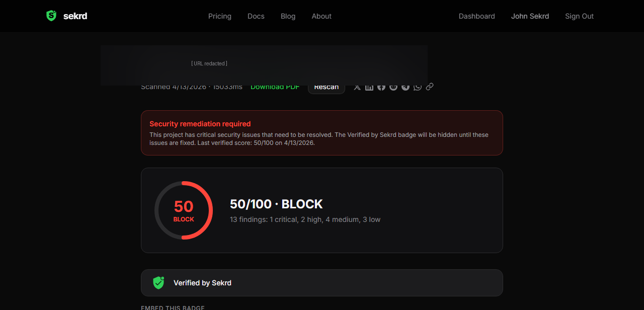The height and width of the screenshot is (310, 644).
Task: Download the PDF report
Action: (x=275, y=87)
